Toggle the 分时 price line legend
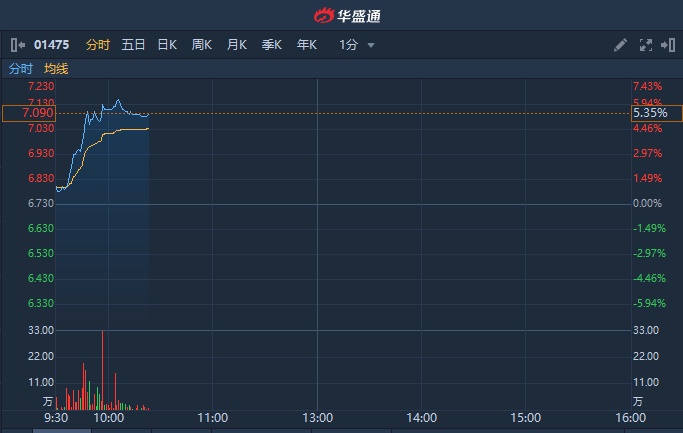The image size is (683, 433). [20, 69]
